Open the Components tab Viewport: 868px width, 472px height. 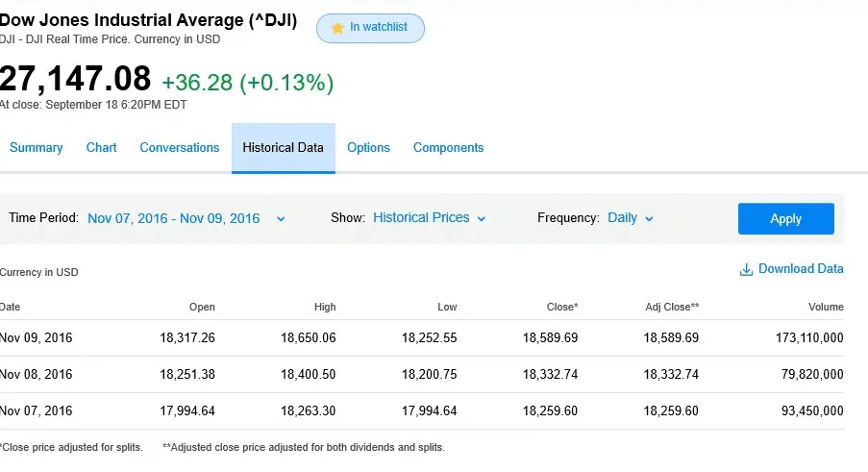pos(448,148)
